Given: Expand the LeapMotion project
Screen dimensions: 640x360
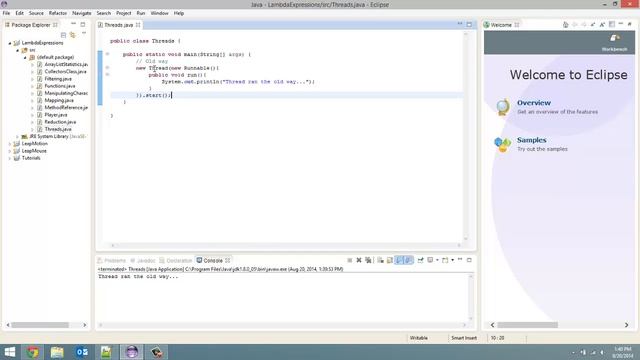Looking at the screenshot, I should point(10,144).
